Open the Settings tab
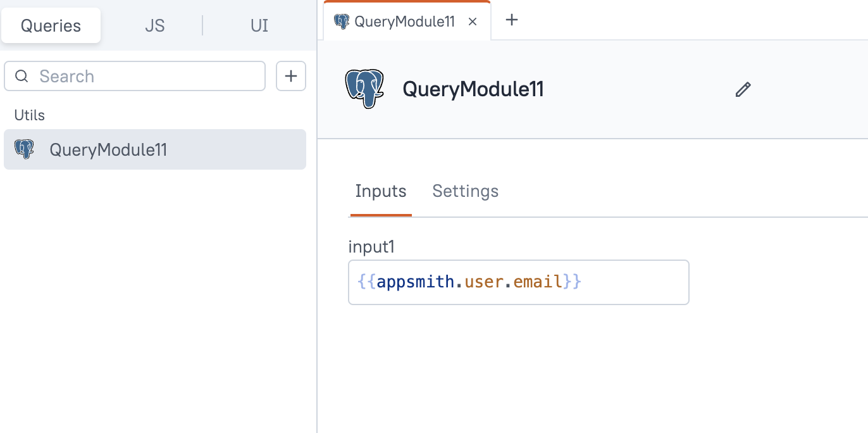868x433 pixels. click(465, 191)
